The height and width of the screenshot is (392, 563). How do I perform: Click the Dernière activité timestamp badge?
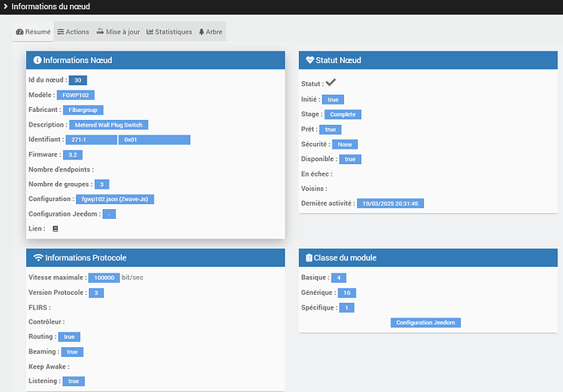(391, 203)
